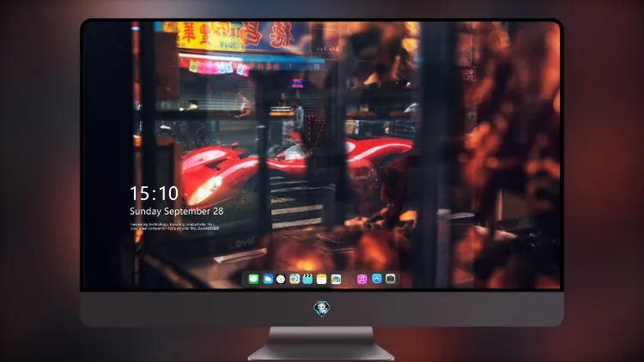Open the yellow Notes app in dock
Image resolution: width=644 pixels, height=362 pixels.
(x=322, y=279)
